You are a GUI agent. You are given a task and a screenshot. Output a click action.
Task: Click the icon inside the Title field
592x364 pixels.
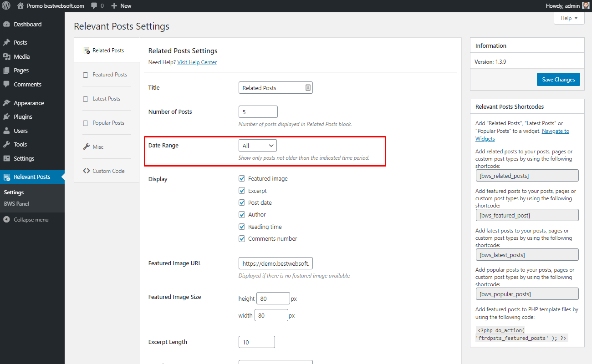(x=308, y=88)
